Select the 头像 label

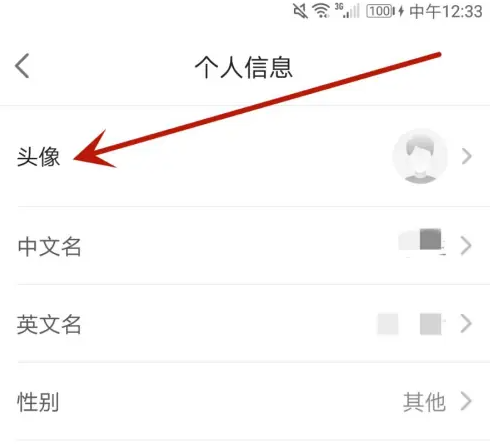(x=39, y=157)
